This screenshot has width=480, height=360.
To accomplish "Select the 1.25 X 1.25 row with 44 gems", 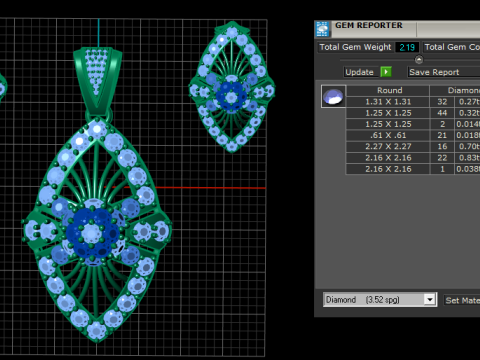I will [413, 113].
